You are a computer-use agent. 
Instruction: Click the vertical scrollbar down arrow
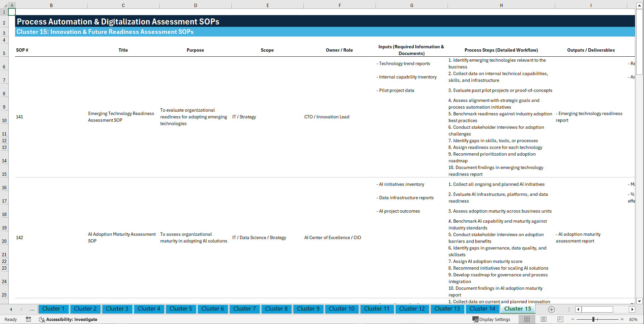tap(640, 301)
